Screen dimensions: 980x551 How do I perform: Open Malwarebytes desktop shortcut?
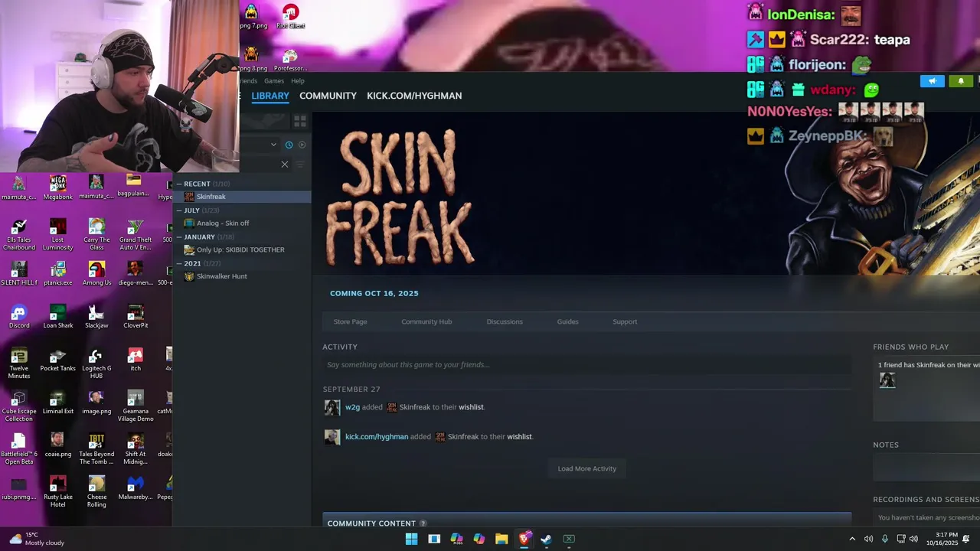136,487
